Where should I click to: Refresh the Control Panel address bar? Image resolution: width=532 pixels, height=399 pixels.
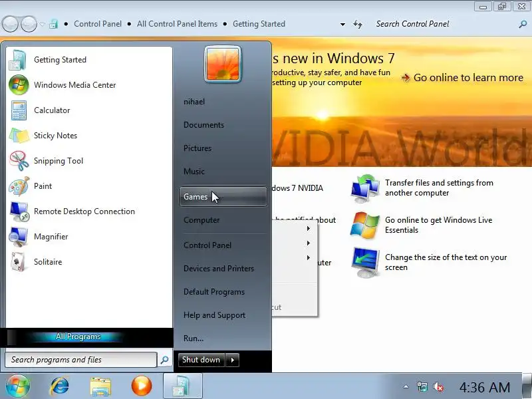point(358,24)
